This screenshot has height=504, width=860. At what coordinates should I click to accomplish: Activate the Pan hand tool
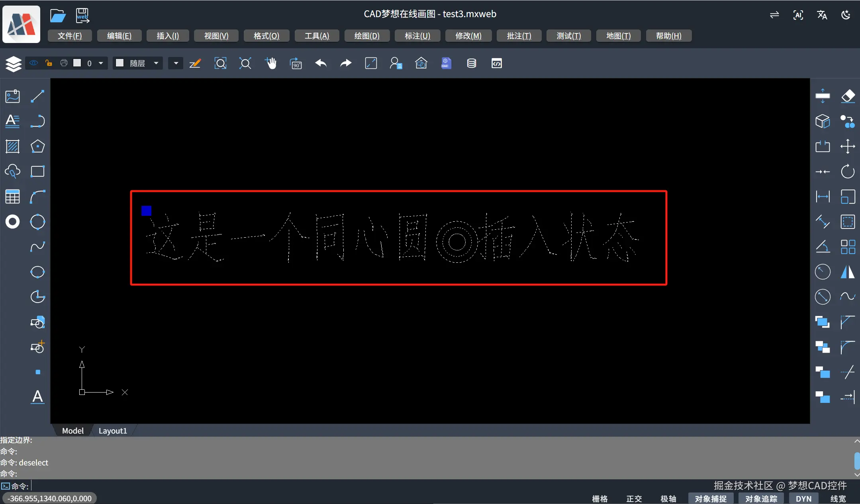click(271, 63)
